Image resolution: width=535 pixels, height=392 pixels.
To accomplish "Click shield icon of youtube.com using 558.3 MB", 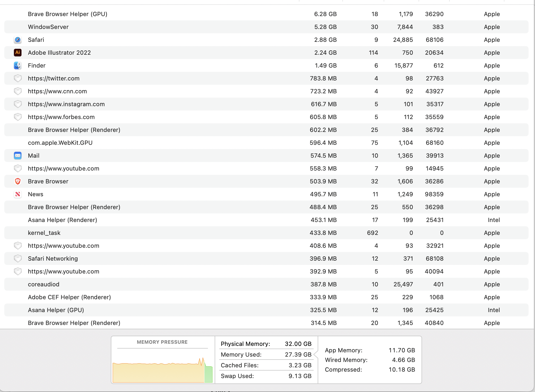I will tap(18, 168).
